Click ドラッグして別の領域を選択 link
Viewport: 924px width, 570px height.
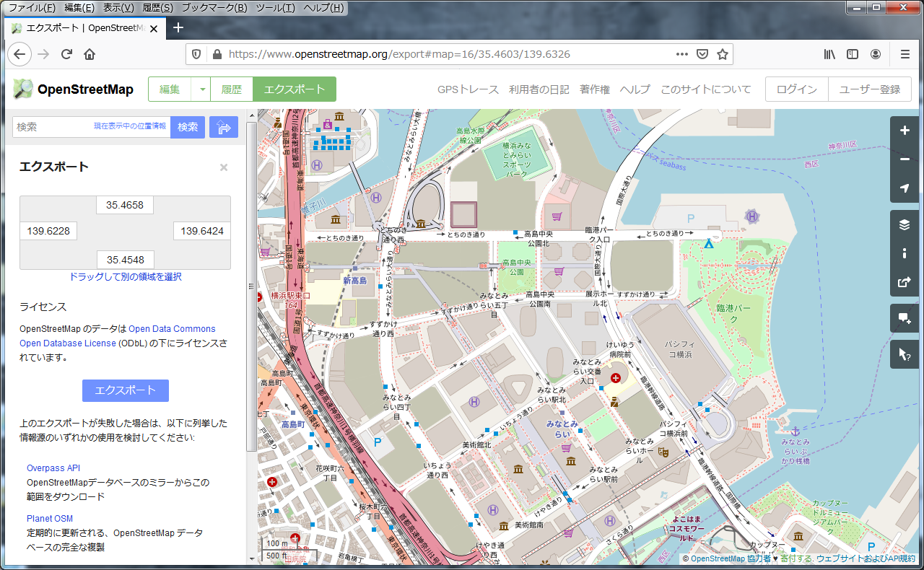(x=126, y=276)
